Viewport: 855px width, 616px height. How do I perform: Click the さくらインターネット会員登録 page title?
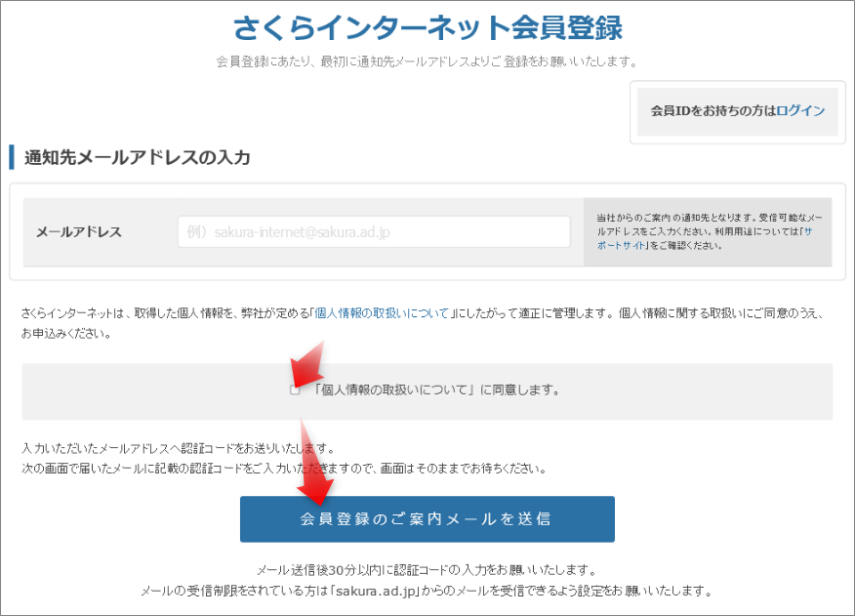pos(427,27)
